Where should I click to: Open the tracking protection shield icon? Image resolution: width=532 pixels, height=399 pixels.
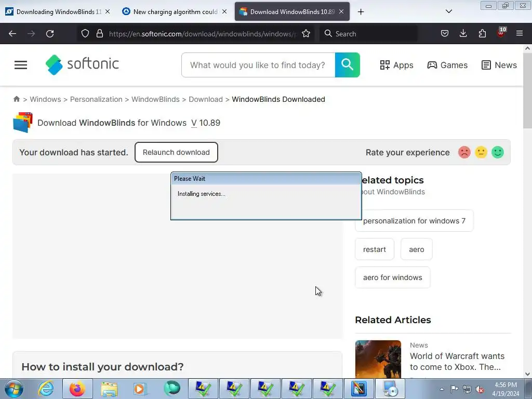(x=85, y=34)
